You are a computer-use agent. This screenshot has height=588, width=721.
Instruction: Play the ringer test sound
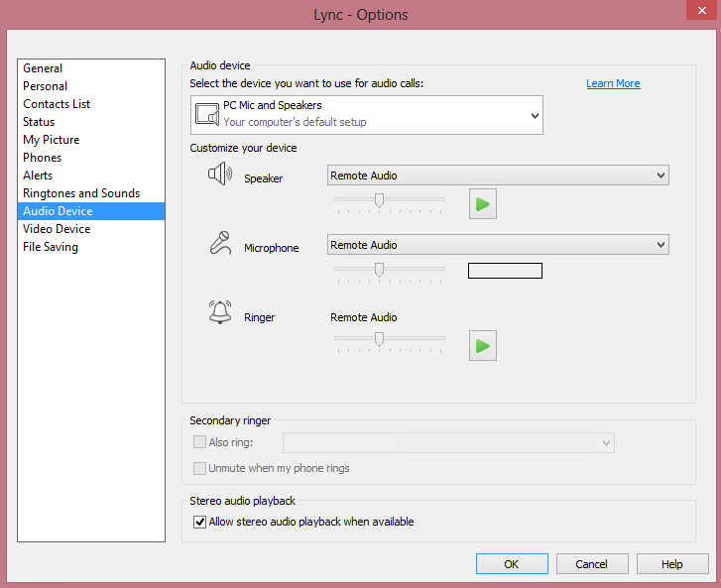tap(482, 345)
